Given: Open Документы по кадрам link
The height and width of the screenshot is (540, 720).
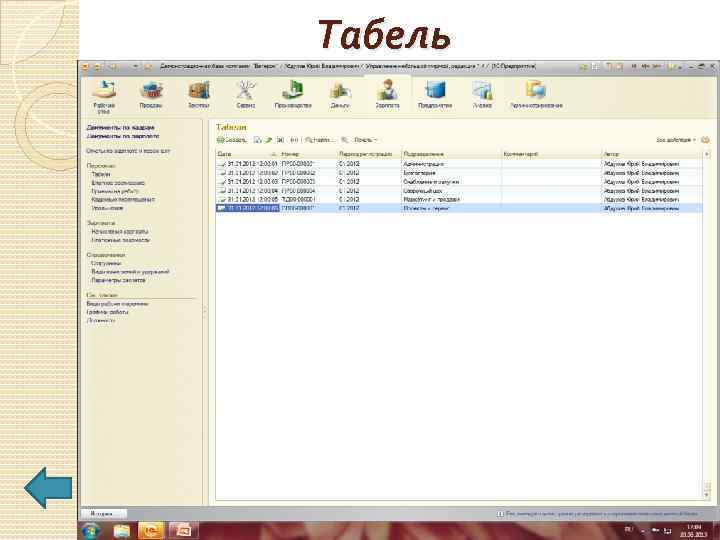Looking at the screenshot, I should [x=120, y=127].
